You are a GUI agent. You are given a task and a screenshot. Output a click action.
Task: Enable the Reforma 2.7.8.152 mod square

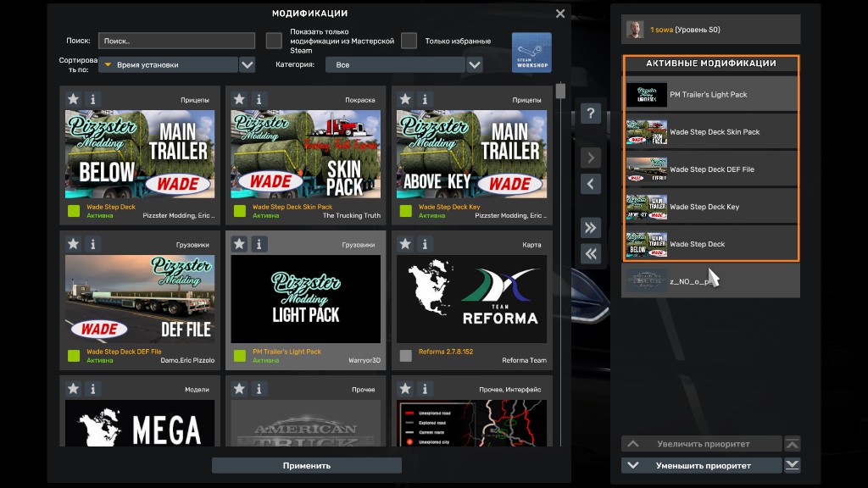[x=406, y=356]
